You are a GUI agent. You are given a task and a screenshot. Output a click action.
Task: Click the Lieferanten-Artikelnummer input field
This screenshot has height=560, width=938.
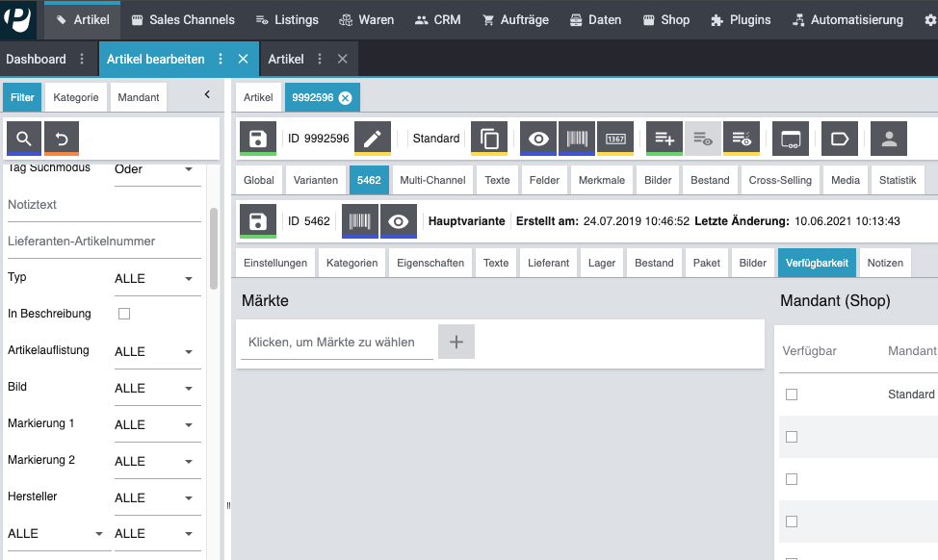(x=104, y=242)
